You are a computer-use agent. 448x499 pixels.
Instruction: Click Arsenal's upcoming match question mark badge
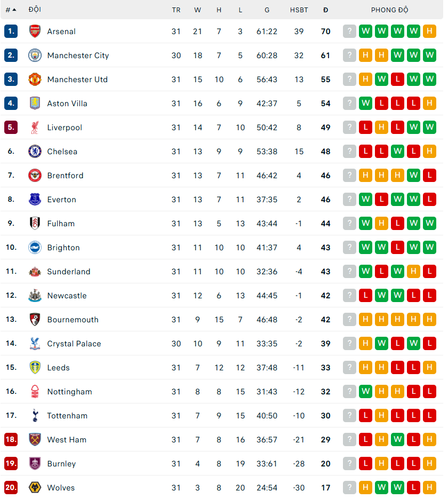pyautogui.click(x=349, y=31)
